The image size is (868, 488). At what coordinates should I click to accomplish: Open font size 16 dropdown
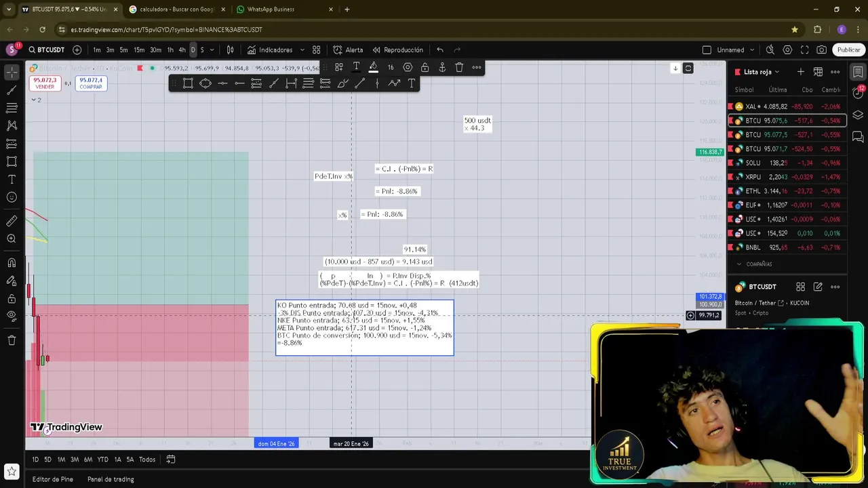point(391,67)
